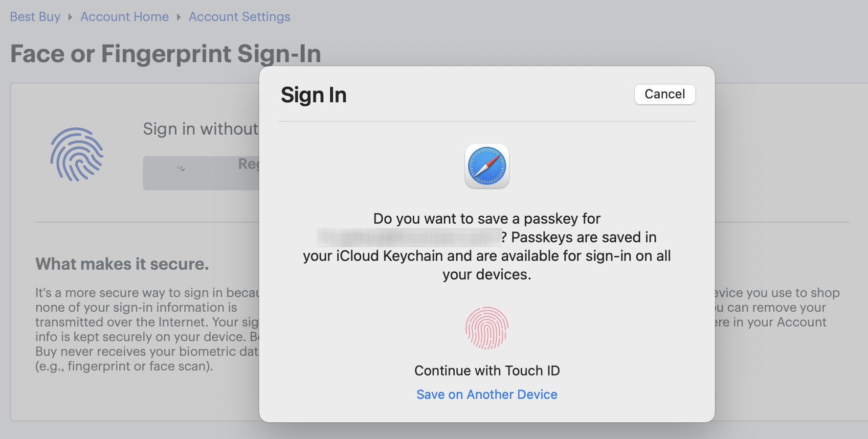Click the Face or Fingerprint Sign-In heading
The image size is (868, 439).
click(165, 54)
